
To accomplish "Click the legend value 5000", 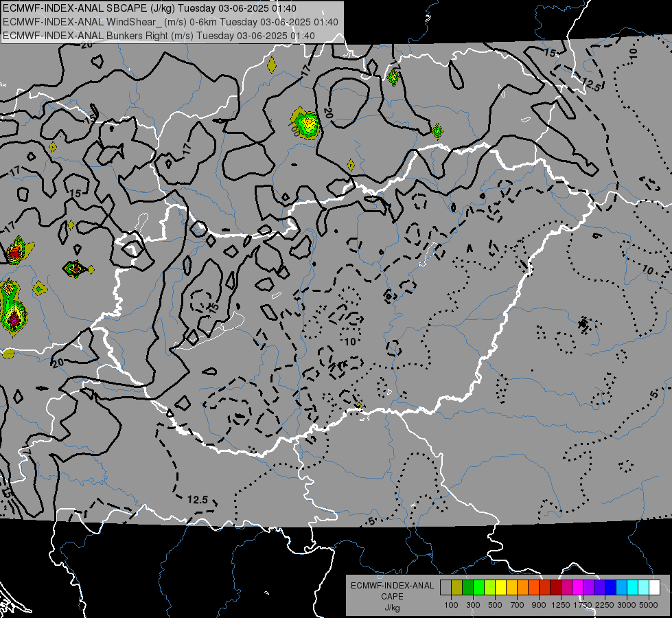I will click(x=648, y=605).
